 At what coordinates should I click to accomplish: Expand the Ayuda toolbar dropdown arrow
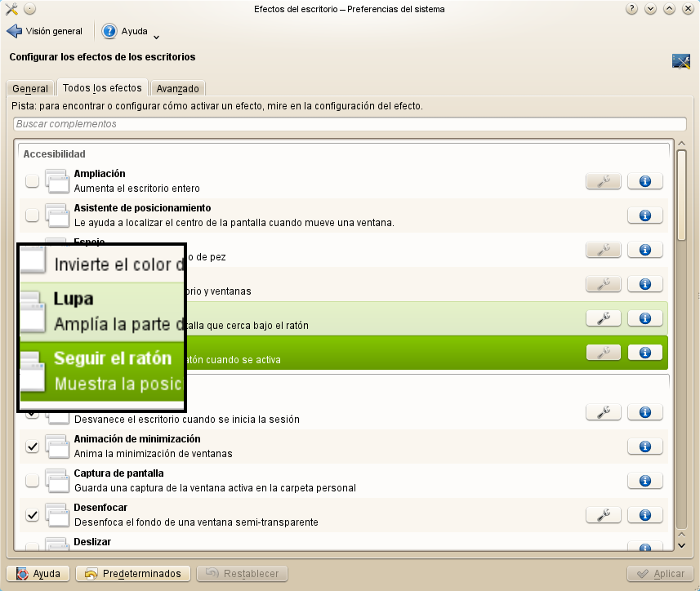point(156,38)
